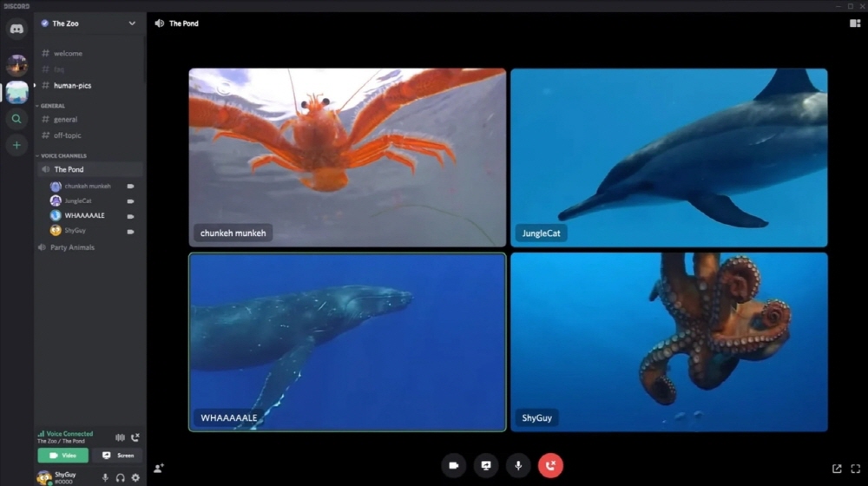Click the red disconnect call button
The width and height of the screenshot is (868, 486).
pos(550,466)
